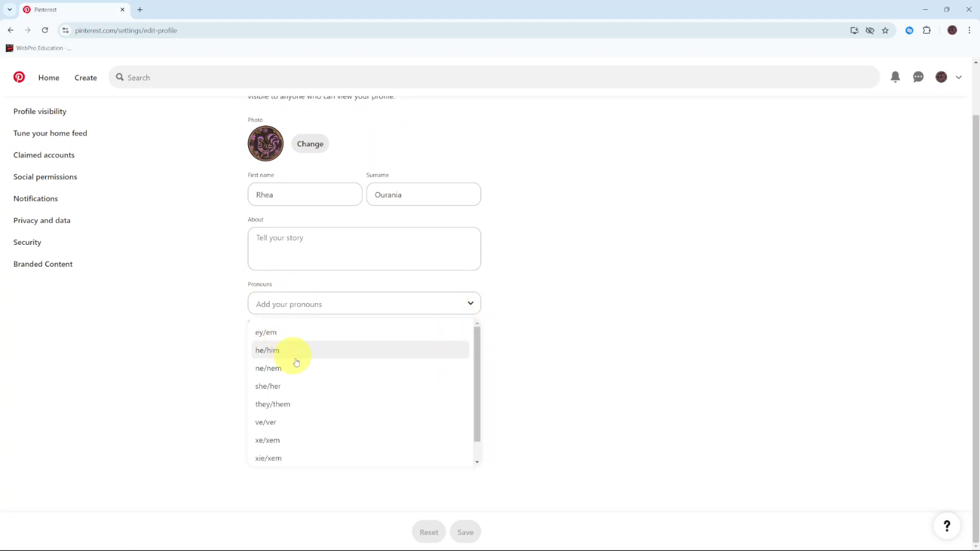Open the tab search dropdown arrow
The height and width of the screenshot is (551, 980).
coord(9,10)
